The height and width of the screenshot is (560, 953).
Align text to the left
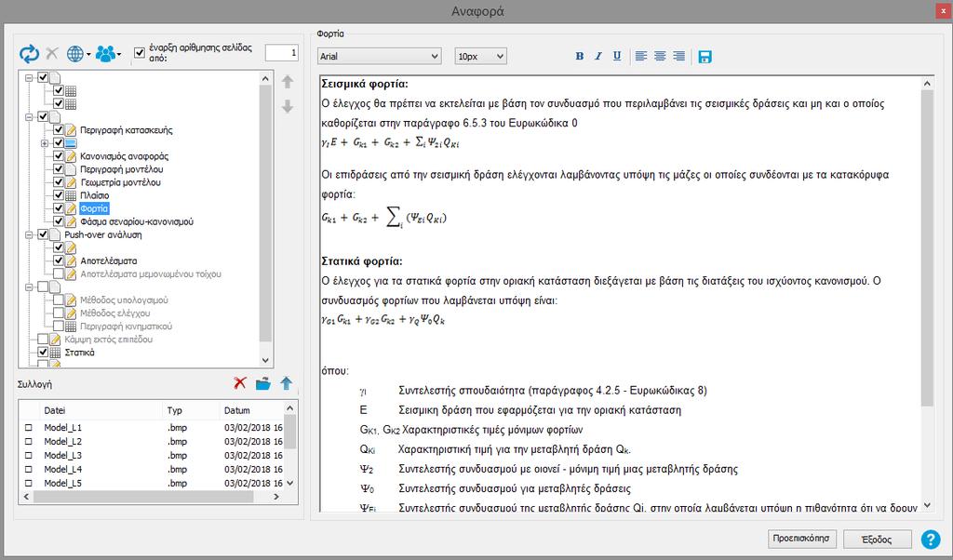(640, 56)
